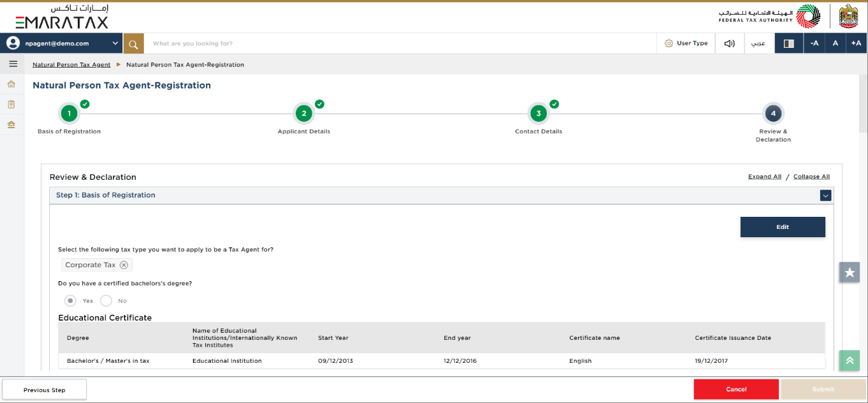
Task: Open the bank building icon in sidebar
Action: [x=11, y=124]
